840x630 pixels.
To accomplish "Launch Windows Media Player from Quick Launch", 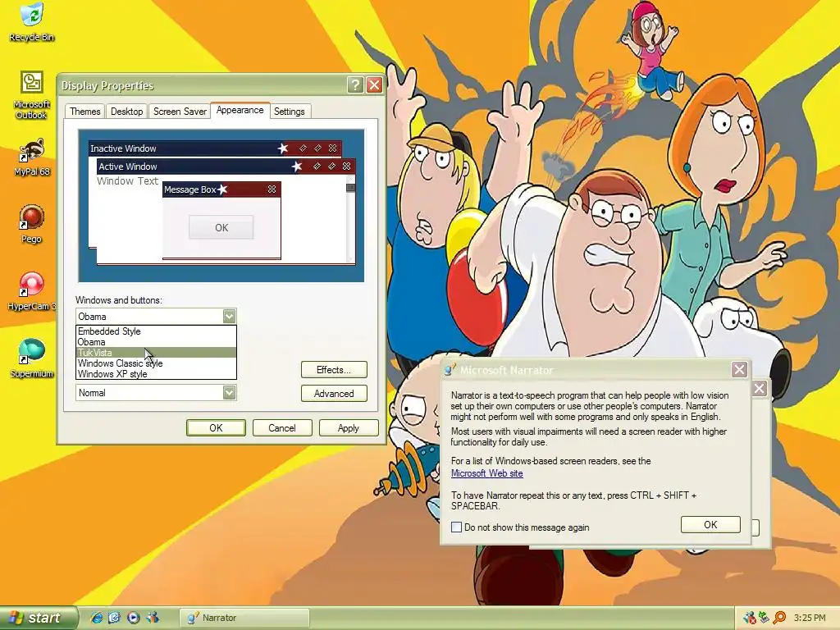I will 134,618.
